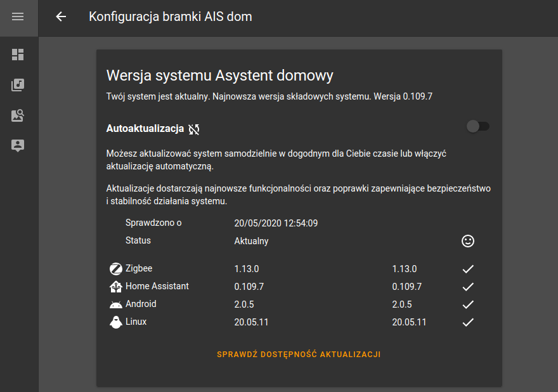The width and height of the screenshot is (558, 392).
Task: Click the Android robot icon
Action: tap(115, 304)
